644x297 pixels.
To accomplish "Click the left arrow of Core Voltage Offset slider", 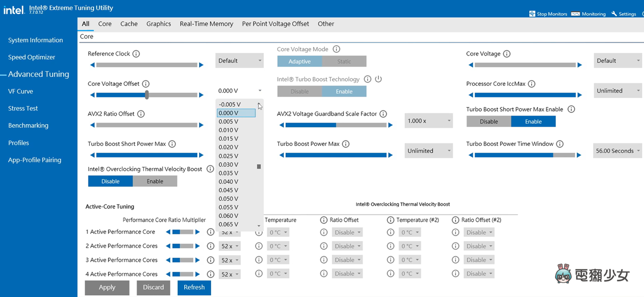I will 93,95.
